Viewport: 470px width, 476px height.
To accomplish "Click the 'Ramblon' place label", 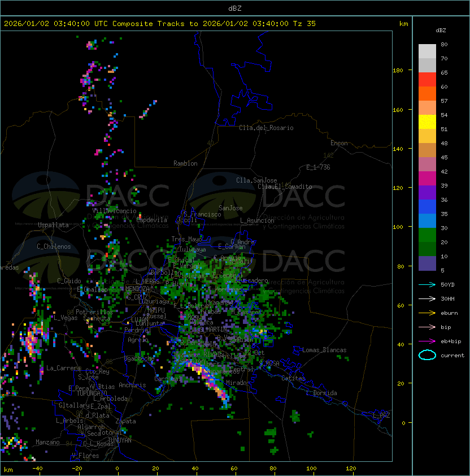I will click(x=185, y=163).
